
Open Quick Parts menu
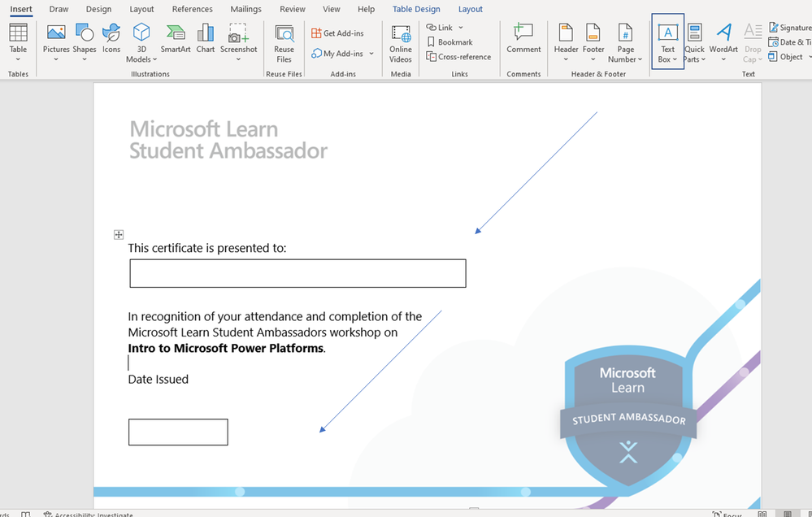point(694,44)
